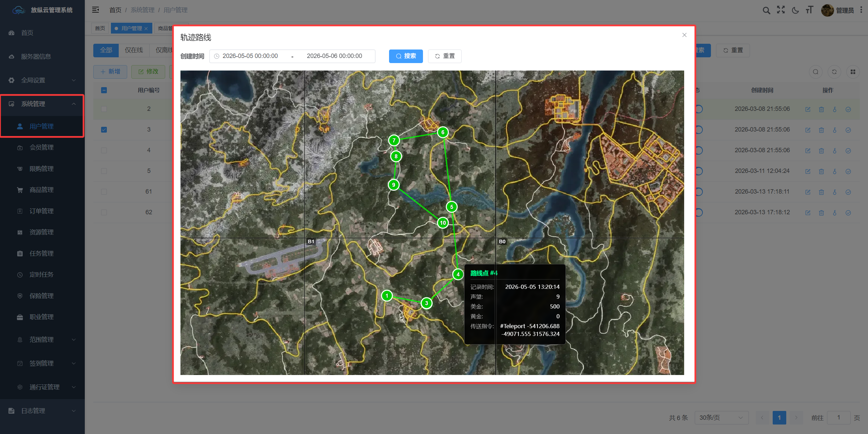Go to 商品管理 sidebar item
The width and height of the screenshot is (868, 434).
point(42,190)
